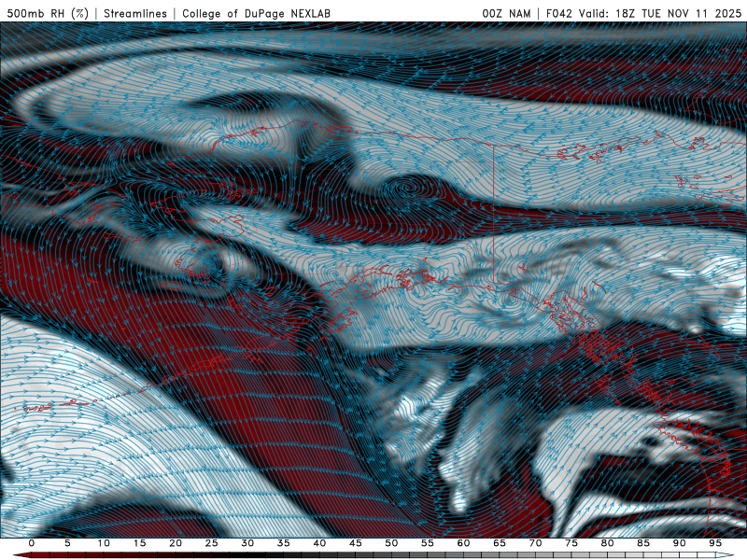This screenshot has width=747, height=560.
Task: Click the "F042" forecast hour text
Action: point(559,14)
